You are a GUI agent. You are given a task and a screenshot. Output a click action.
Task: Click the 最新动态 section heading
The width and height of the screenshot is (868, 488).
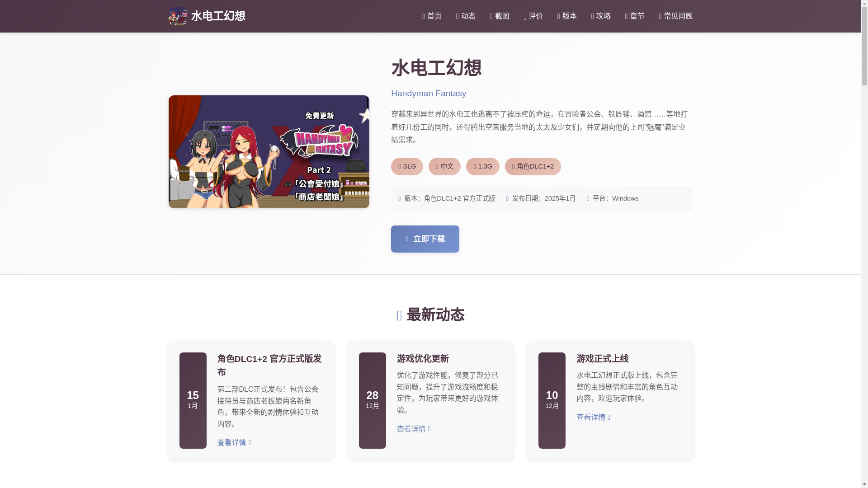click(x=430, y=315)
